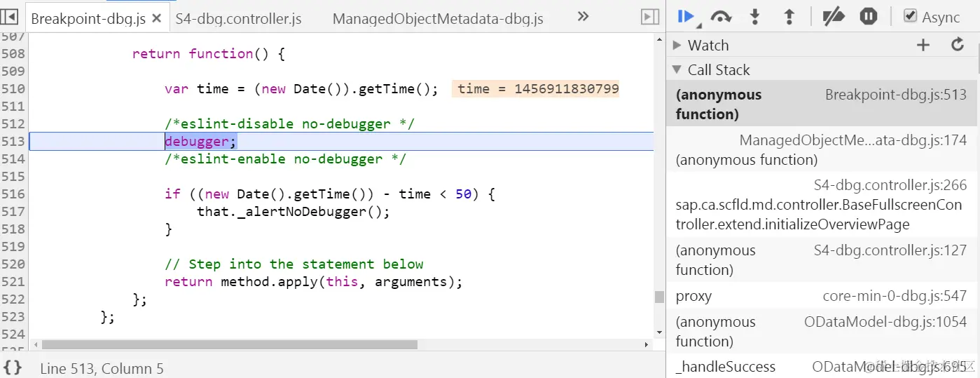Refresh watch expressions
The height and width of the screenshot is (378, 980).
(x=958, y=45)
